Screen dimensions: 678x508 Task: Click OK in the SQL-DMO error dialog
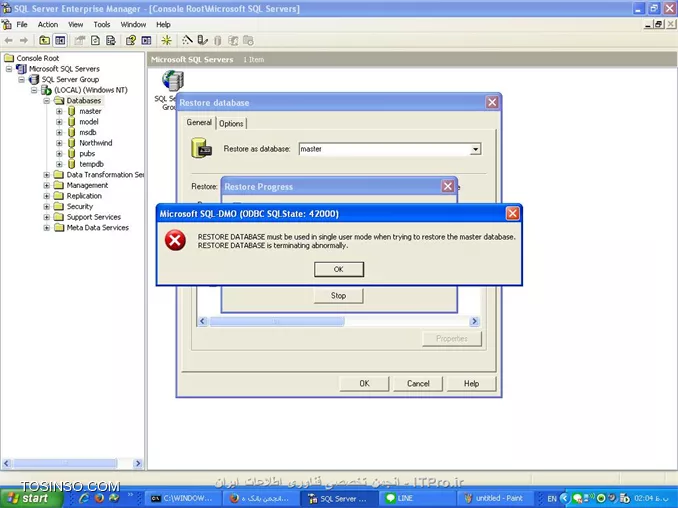[x=339, y=269]
